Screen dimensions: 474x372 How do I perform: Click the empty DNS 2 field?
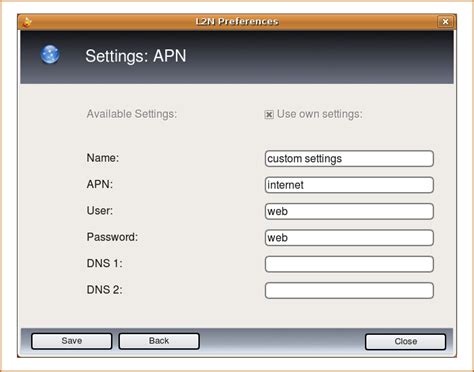click(349, 290)
